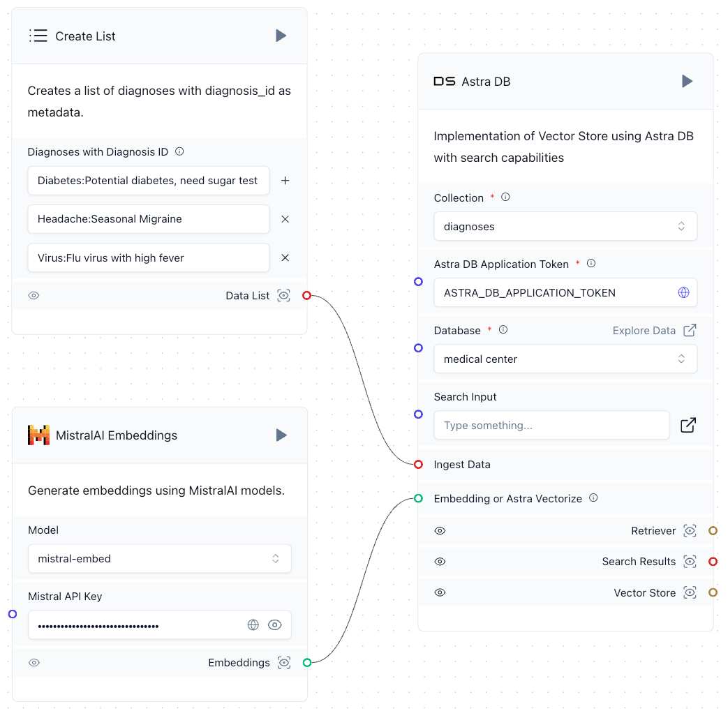
Task: Open the Collection dropdown showing diagnoses
Action: tap(565, 226)
